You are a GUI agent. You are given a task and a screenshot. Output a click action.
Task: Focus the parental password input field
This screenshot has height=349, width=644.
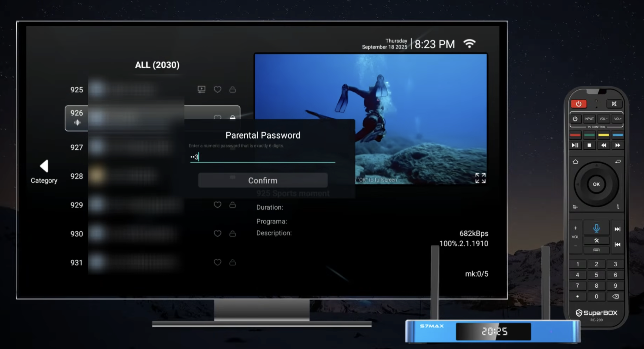click(263, 157)
